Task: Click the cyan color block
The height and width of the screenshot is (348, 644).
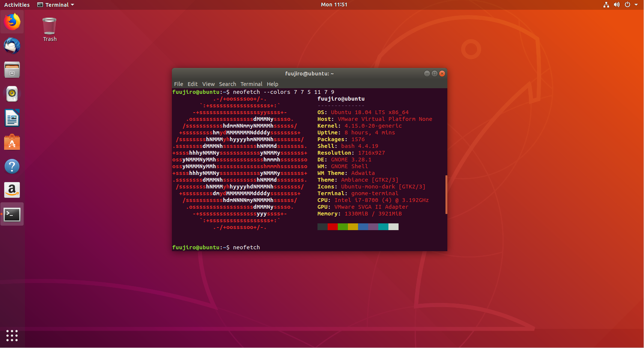Action: pos(383,227)
